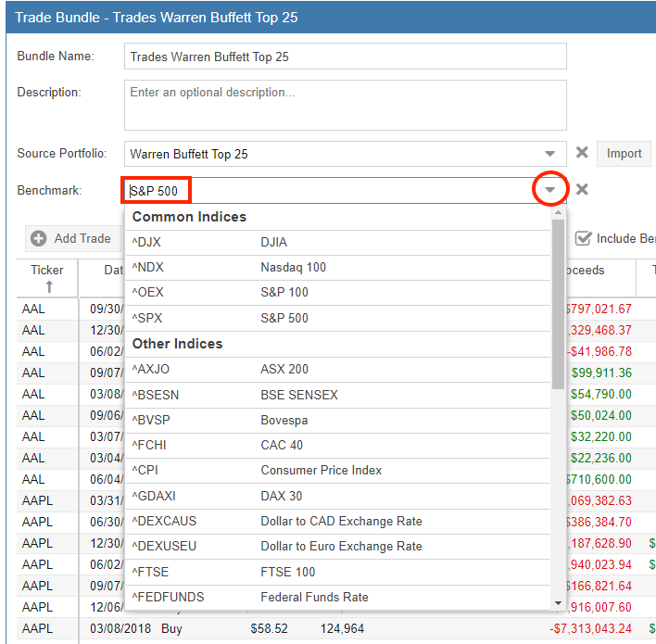The width and height of the screenshot is (656, 644).
Task: Pick ^FTSE FTSE 100 index
Action: coord(337,572)
